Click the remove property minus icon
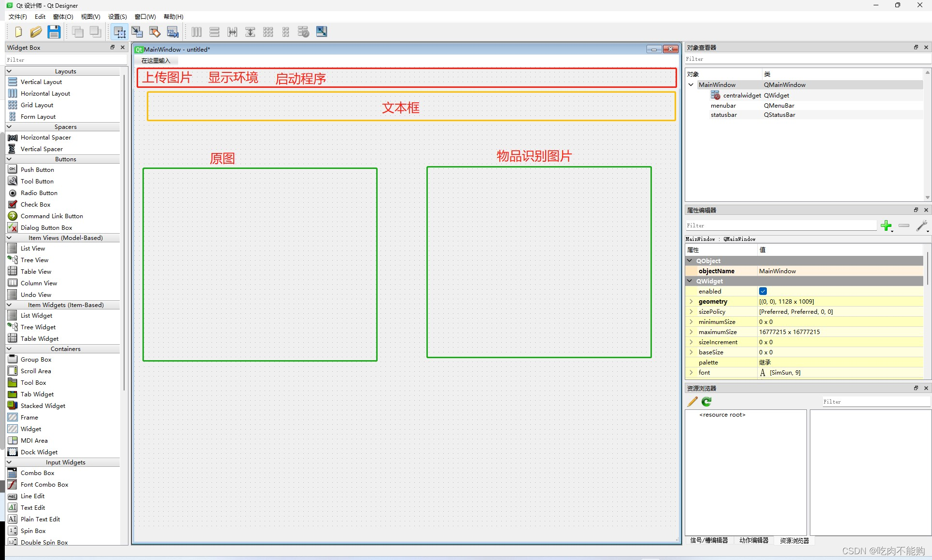 point(904,225)
